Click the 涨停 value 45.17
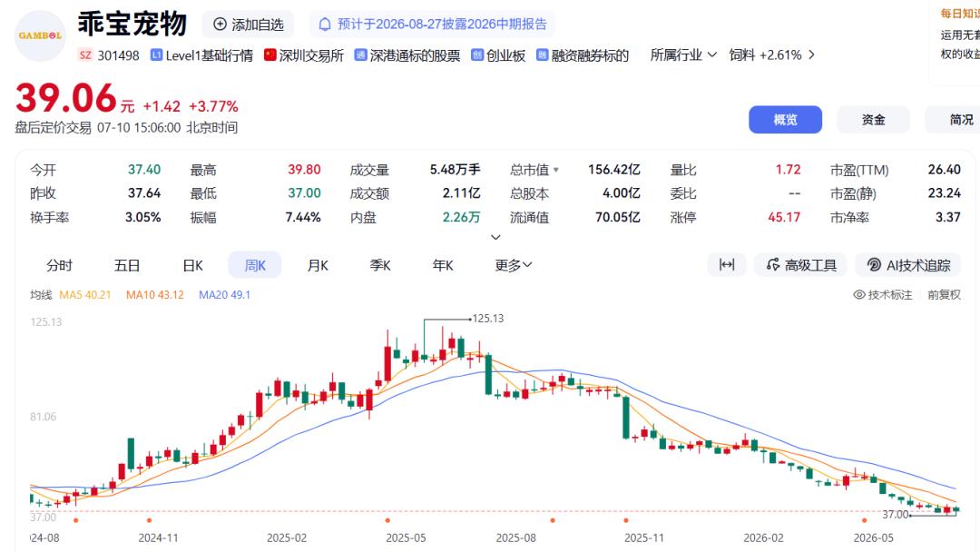Image resolution: width=980 pixels, height=552 pixels. click(784, 217)
